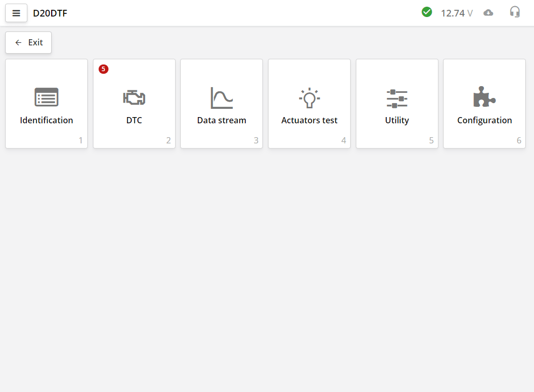
Task: Open the Configuration puzzle-piece icon
Action: pos(484,97)
